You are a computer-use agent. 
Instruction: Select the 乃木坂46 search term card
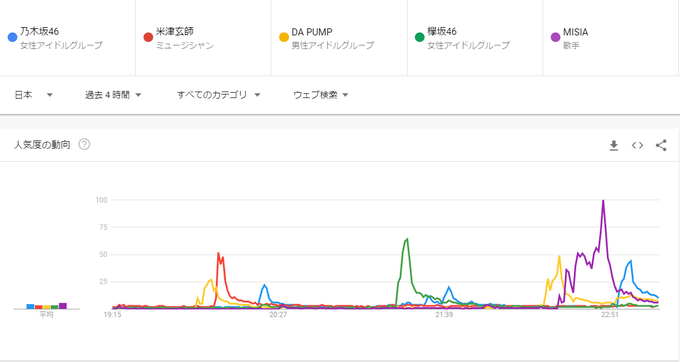point(68,38)
